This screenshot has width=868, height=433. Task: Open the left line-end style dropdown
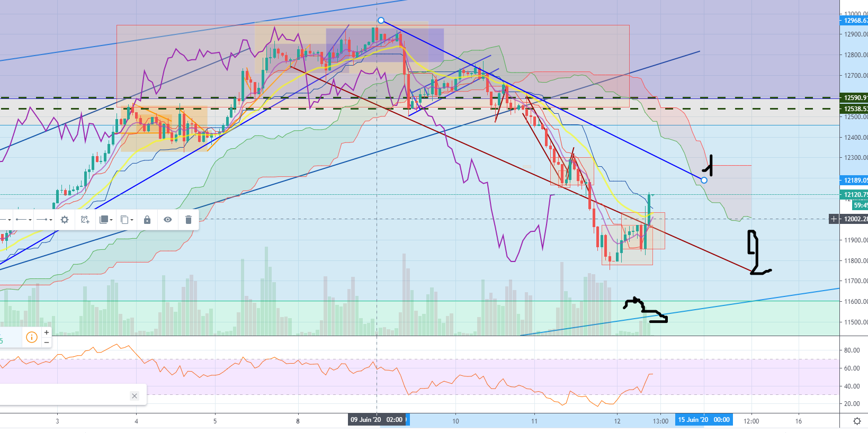(x=23, y=220)
